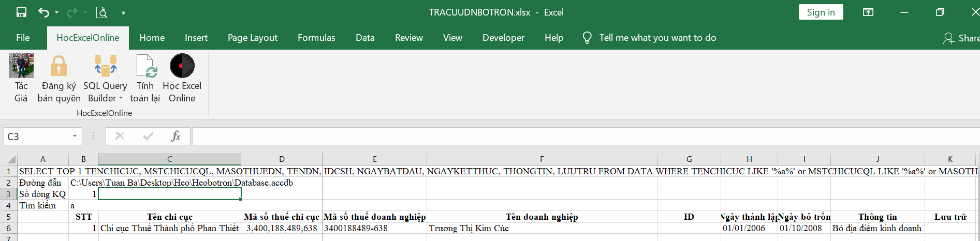This screenshot has width=980, height=241.
Task: Click the Tên chi cục header cell
Action: (170, 217)
